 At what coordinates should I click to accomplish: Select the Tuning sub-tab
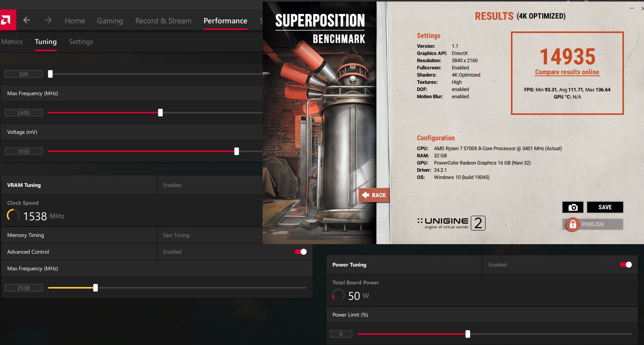46,42
